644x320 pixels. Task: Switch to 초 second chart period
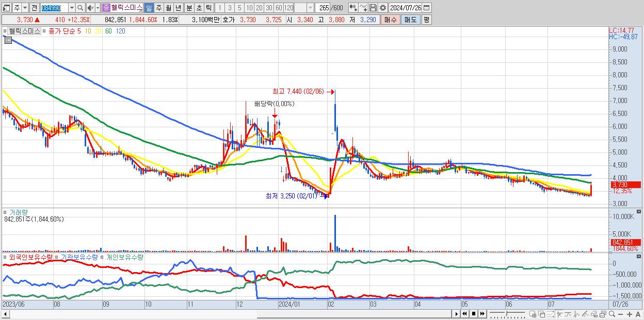pos(199,8)
